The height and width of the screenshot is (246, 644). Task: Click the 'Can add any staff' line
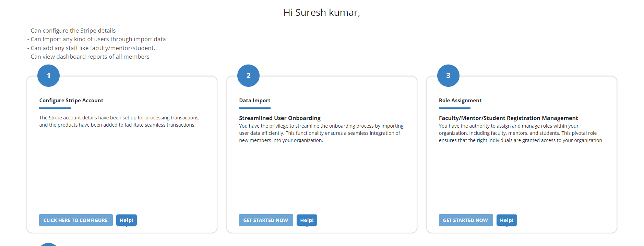click(93, 48)
